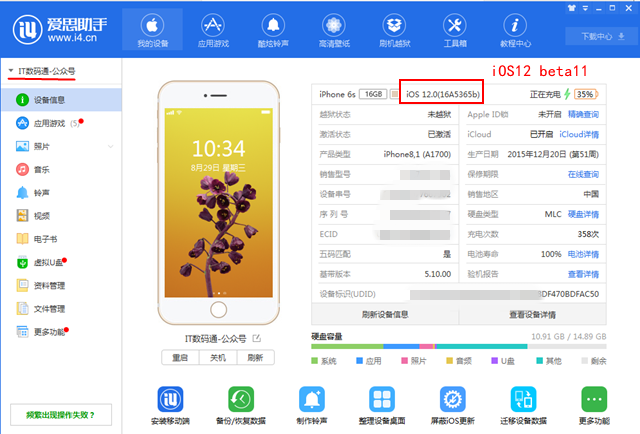The width and height of the screenshot is (640, 434).
Task: Open the 教程中心 tab
Action: (515, 30)
